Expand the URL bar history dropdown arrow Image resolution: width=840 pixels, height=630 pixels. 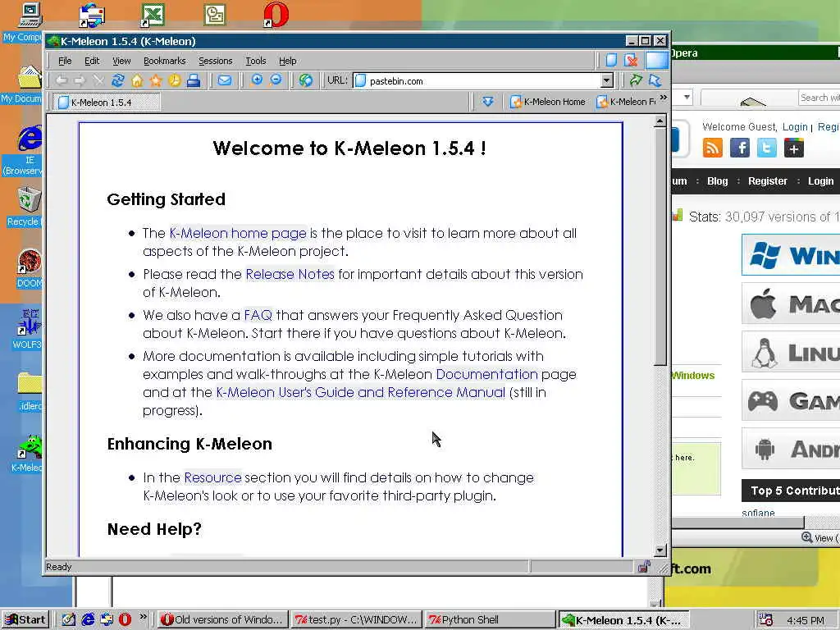[606, 81]
